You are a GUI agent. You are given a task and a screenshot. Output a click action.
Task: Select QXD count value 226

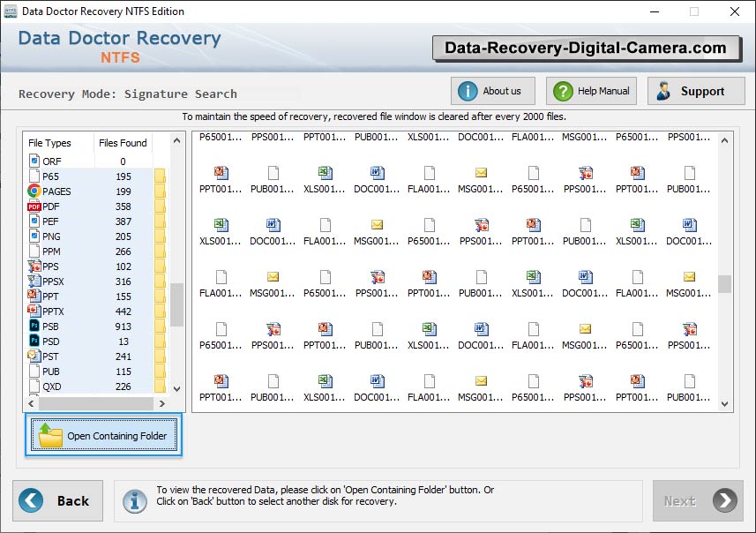[x=123, y=387]
